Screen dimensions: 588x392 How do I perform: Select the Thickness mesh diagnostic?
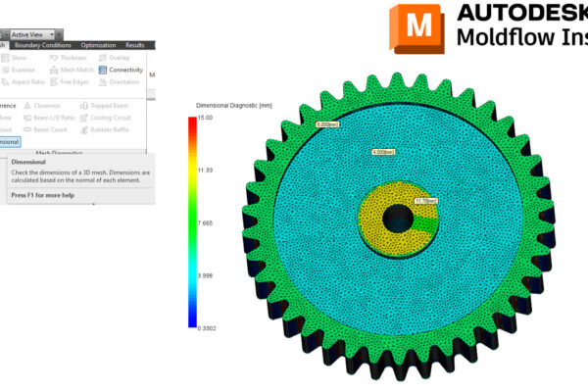click(x=68, y=58)
